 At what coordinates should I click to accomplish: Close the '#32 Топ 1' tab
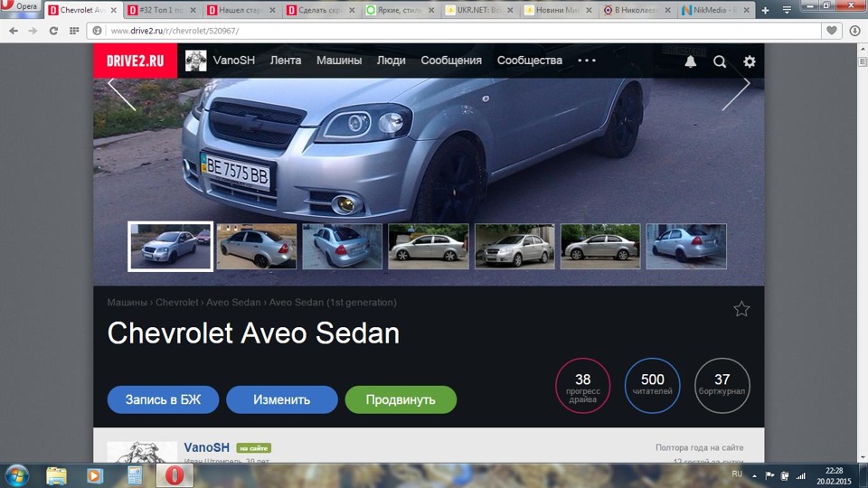193,10
